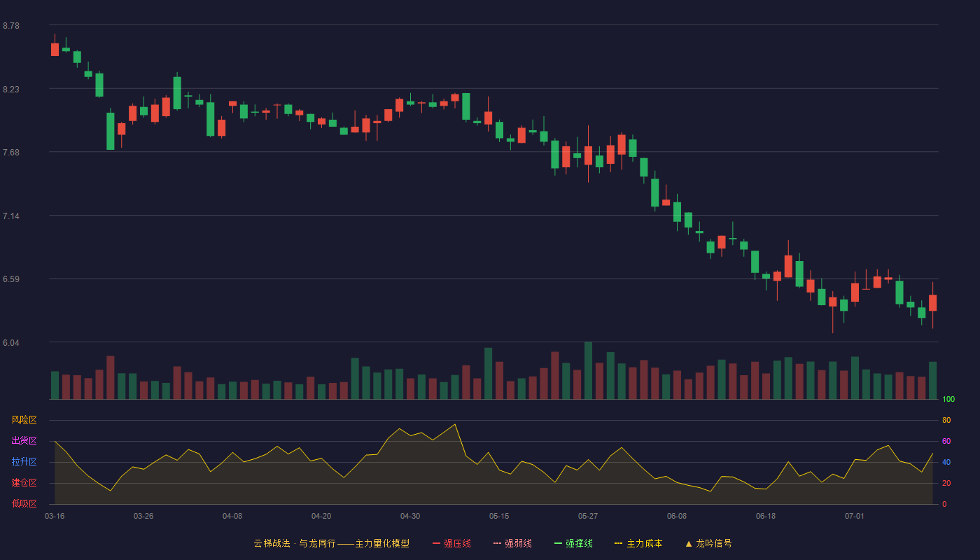Viewport: 980px width, 560px height.
Task: Select the 出货区 zone label
Action: 24,441
